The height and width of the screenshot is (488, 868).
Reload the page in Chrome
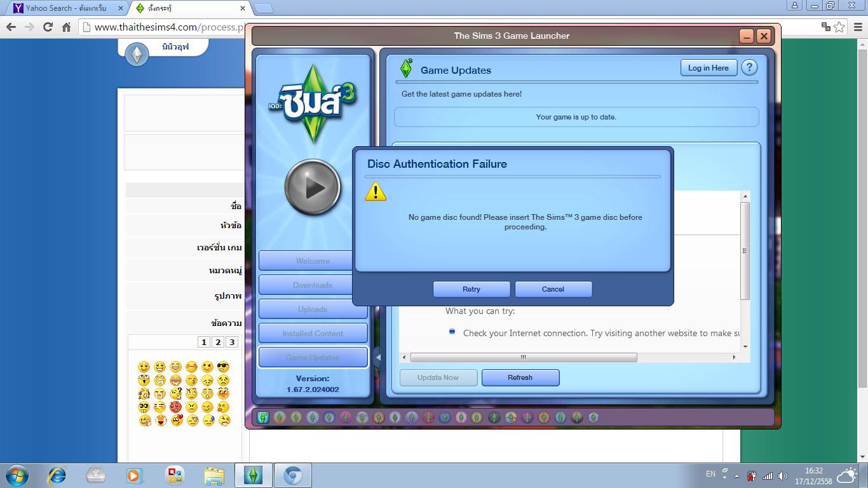(48, 27)
